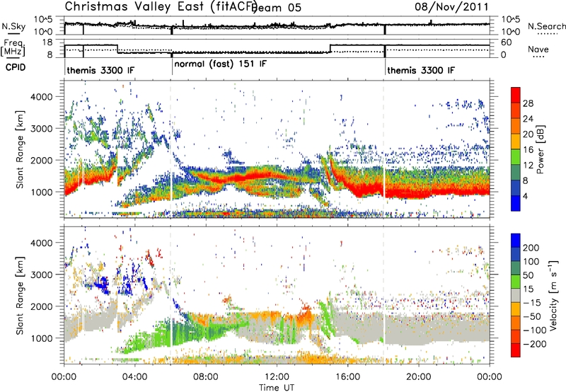The height and width of the screenshot is (392, 566).
Task: Click the 200 tick on Velocity colorbar
Action: [x=531, y=248]
